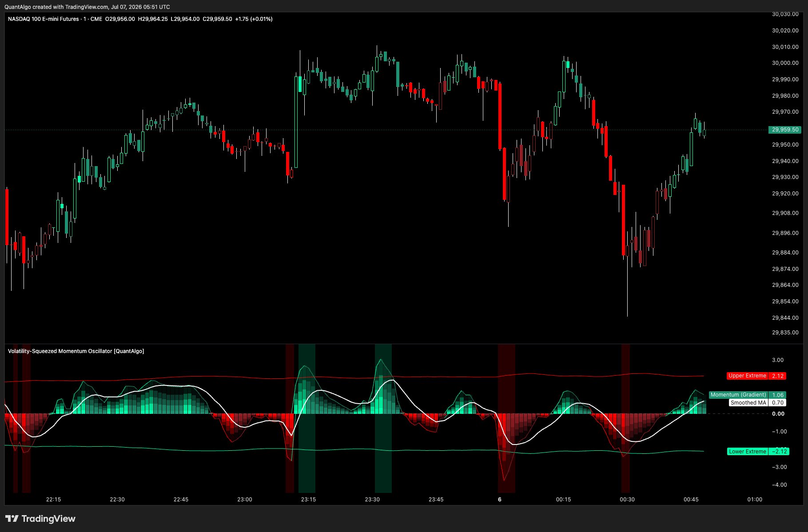Click the 29,844.00 price axis label
The width and height of the screenshot is (808, 532).
(785, 318)
